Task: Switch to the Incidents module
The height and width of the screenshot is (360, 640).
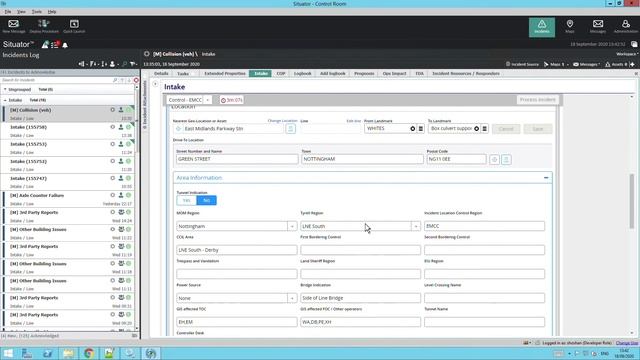Action: [x=542, y=27]
